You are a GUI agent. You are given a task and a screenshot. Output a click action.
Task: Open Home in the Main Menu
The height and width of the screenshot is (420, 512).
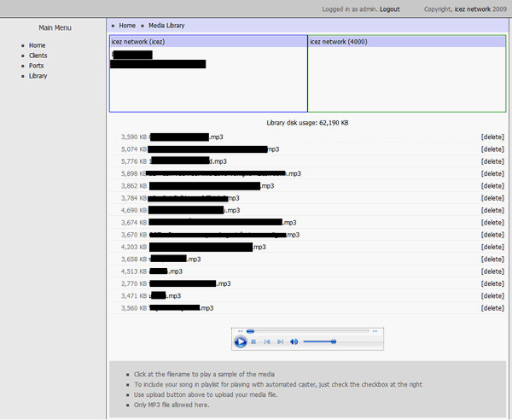pos(37,45)
